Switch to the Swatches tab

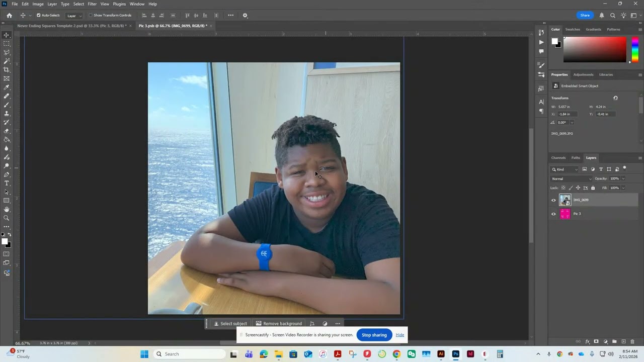coord(573,30)
